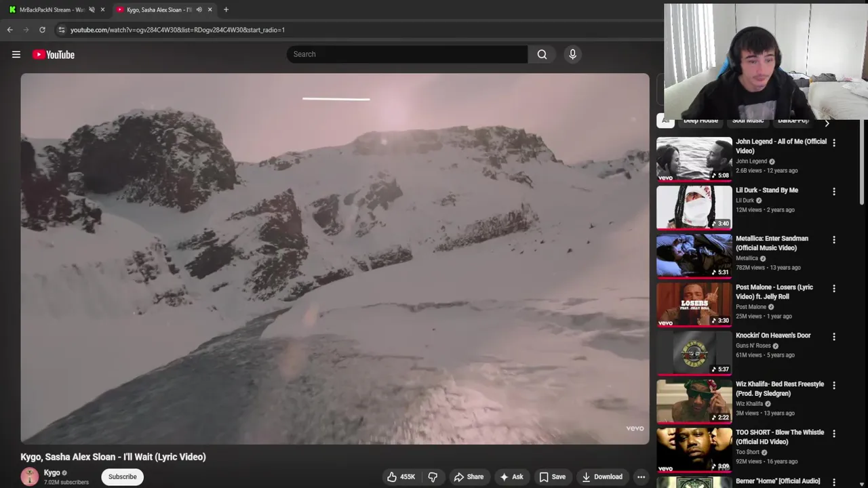Switch to MrBackPackN Stream tab
The image size is (868, 488).
52,9
